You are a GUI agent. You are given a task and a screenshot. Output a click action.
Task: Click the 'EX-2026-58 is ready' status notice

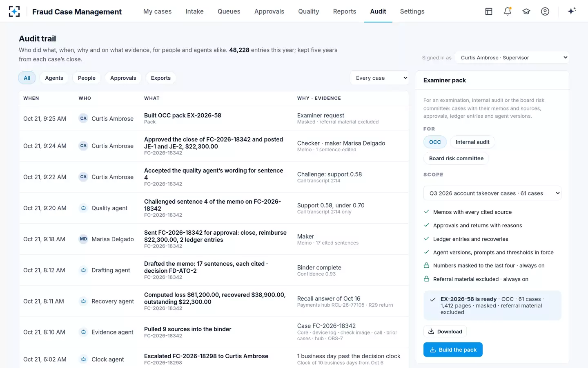pyautogui.click(x=492, y=305)
